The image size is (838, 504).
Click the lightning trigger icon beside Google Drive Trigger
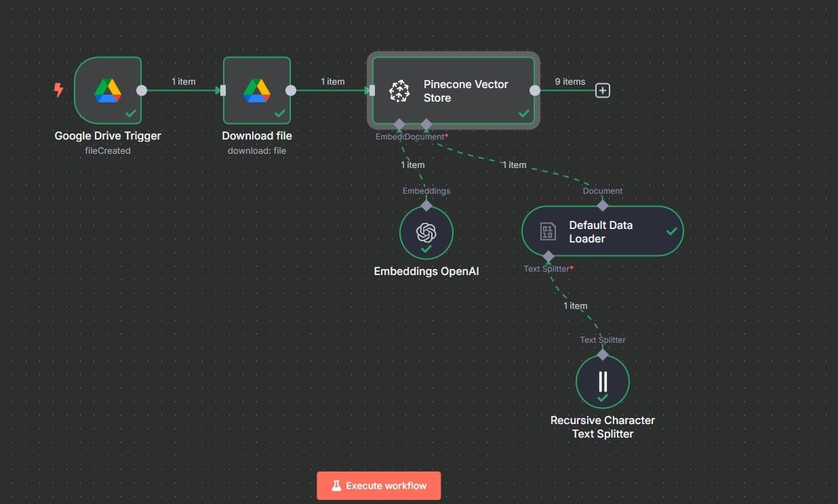coord(59,89)
